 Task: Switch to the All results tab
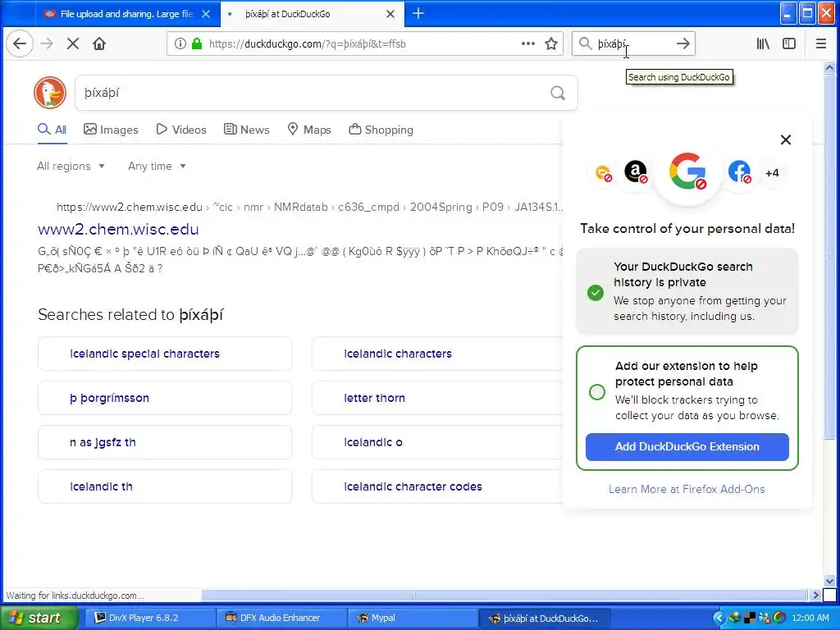point(52,130)
